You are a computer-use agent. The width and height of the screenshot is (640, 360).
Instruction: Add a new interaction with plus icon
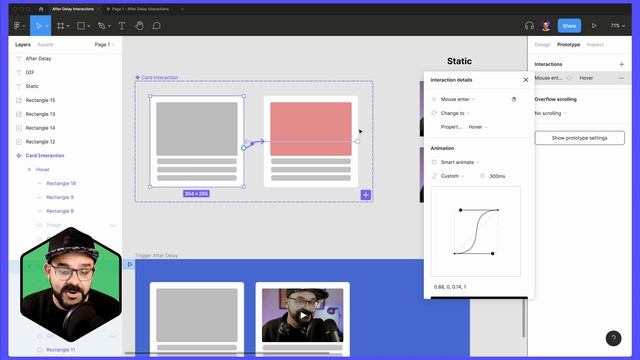coord(621,64)
